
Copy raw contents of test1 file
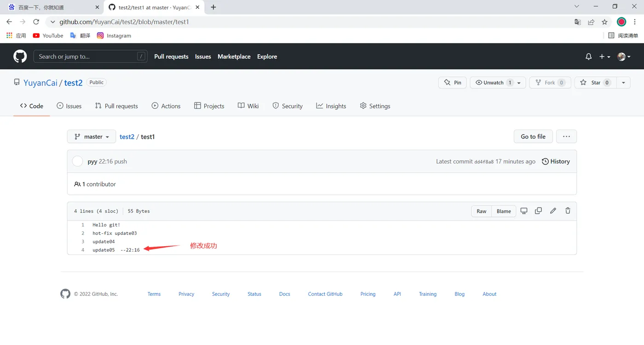point(538,211)
